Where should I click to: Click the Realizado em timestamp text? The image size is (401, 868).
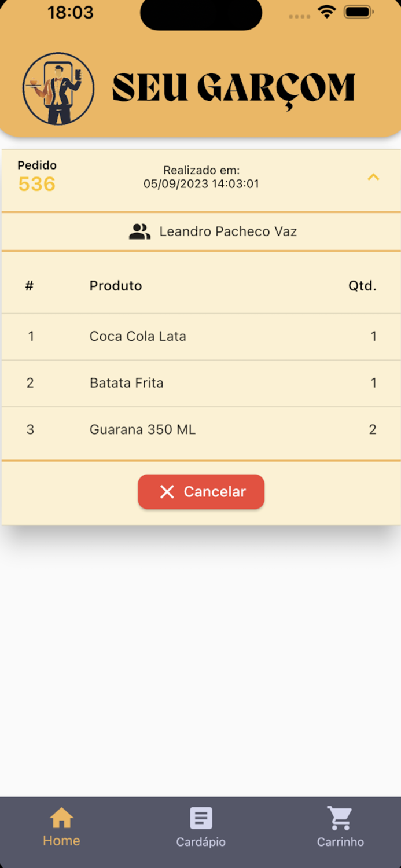click(200, 177)
